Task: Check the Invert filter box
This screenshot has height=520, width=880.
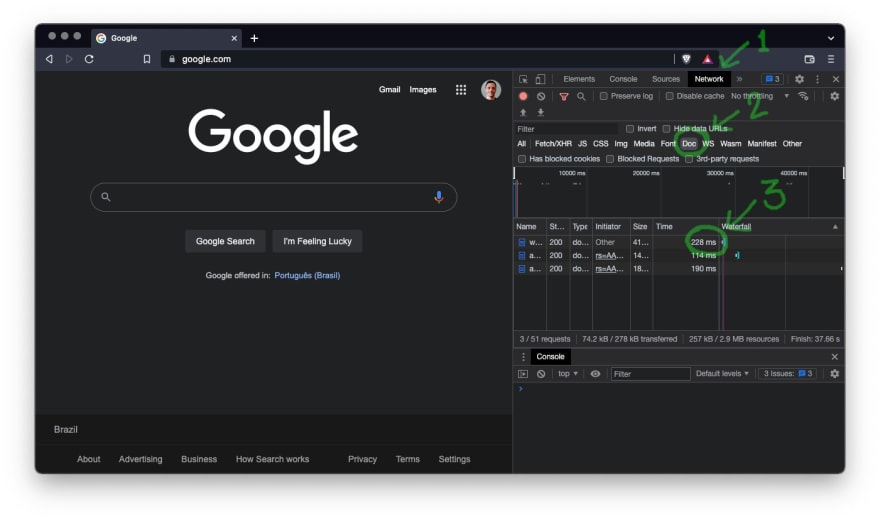Action: point(630,128)
